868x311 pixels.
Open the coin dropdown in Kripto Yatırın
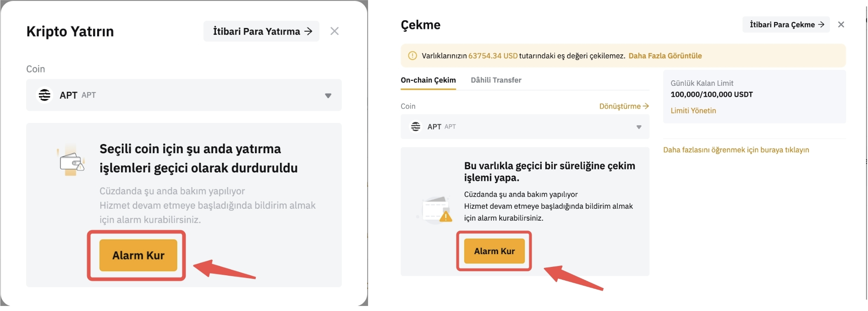point(183,95)
